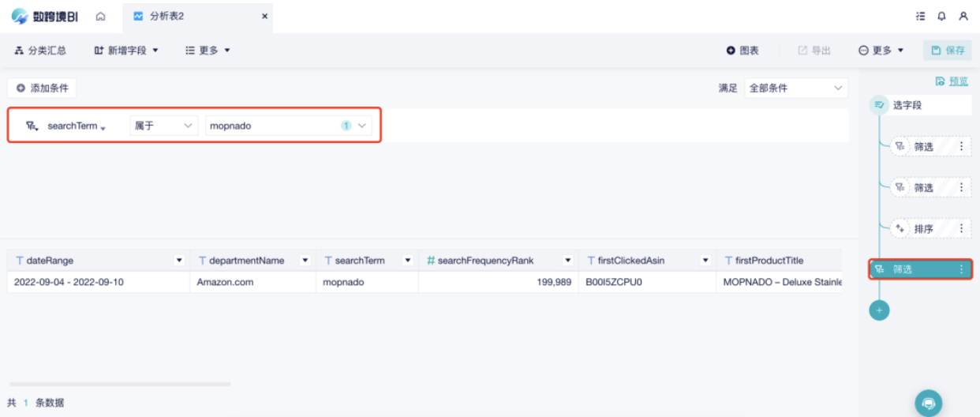Select the highlighted 筛选 step

(x=920, y=269)
